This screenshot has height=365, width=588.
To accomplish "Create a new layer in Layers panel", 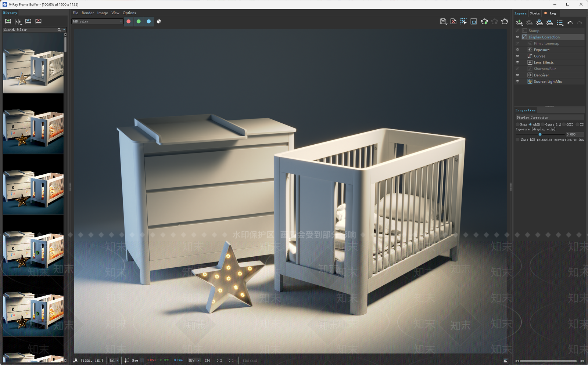I will [520, 23].
